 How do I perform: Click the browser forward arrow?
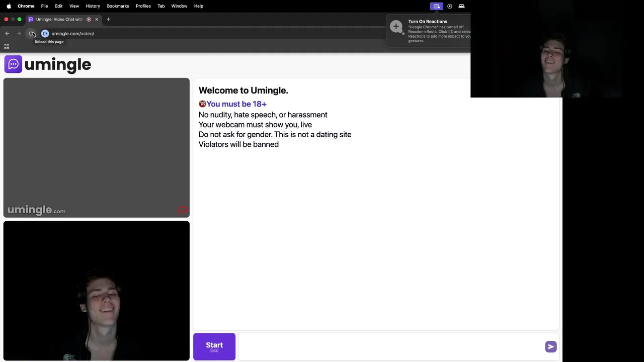click(19, 34)
